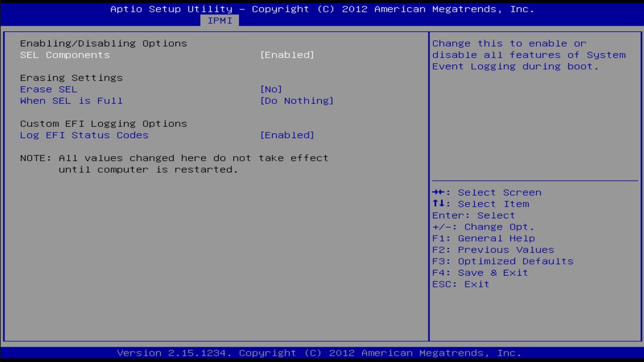The width and height of the screenshot is (644, 362).
Task: Click the F3: Optimized Defaults hint
Action: (503, 261)
